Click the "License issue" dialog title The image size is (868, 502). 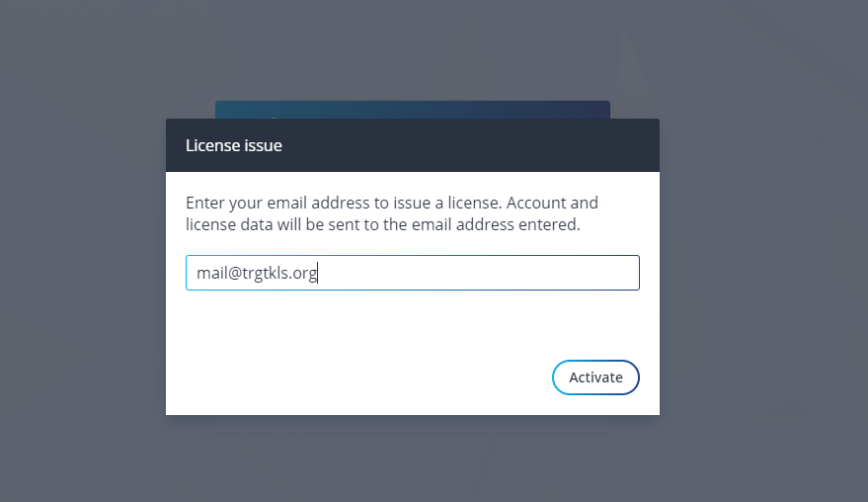234,145
